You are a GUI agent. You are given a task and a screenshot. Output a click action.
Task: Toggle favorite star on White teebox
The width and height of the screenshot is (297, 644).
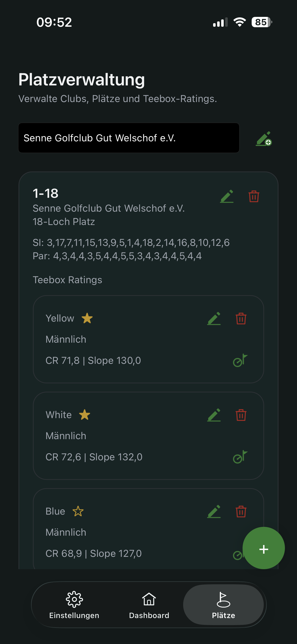[85, 415]
